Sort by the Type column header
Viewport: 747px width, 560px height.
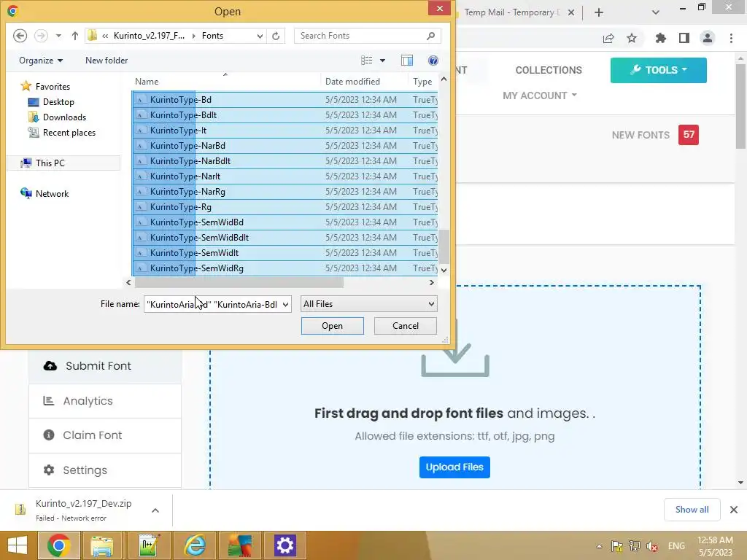422,82
